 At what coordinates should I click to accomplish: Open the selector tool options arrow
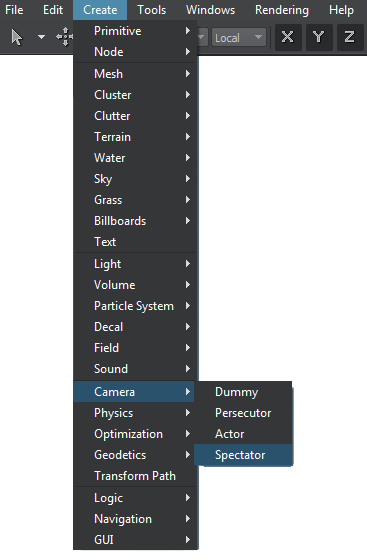[41, 37]
